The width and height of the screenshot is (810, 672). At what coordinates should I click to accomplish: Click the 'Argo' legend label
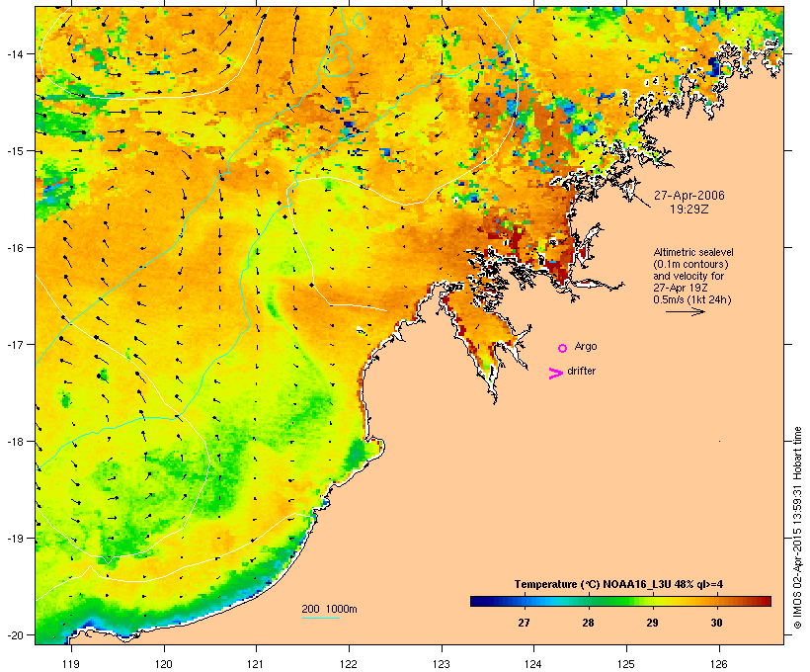tap(586, 346)
